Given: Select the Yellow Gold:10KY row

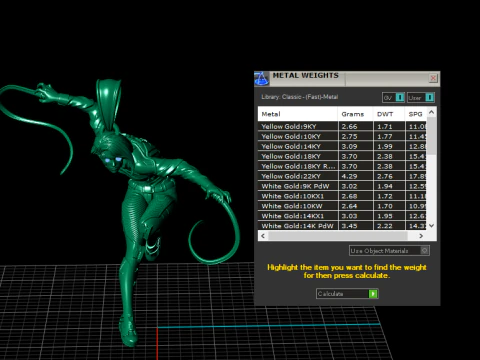Looking at the screenshot, I should pos(342,136).
